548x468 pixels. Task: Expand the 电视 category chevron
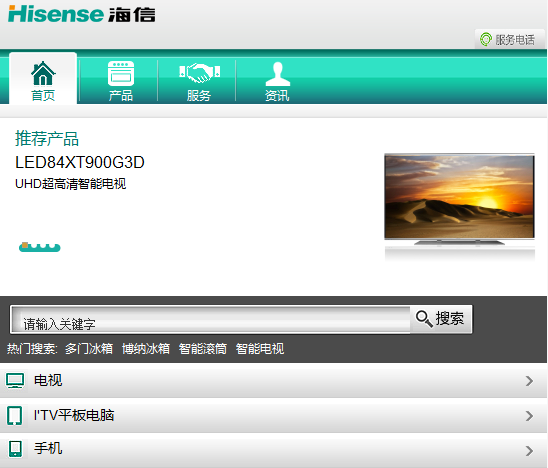(529, 381)
